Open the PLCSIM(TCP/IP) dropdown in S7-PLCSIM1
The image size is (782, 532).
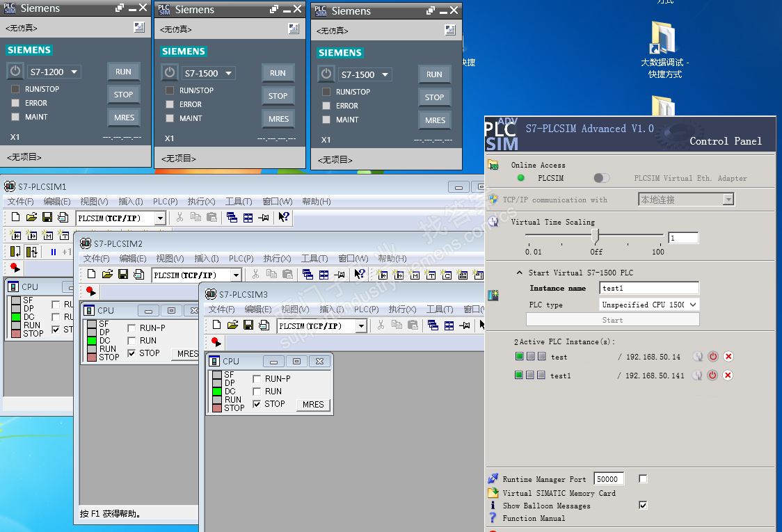(160, 218)
